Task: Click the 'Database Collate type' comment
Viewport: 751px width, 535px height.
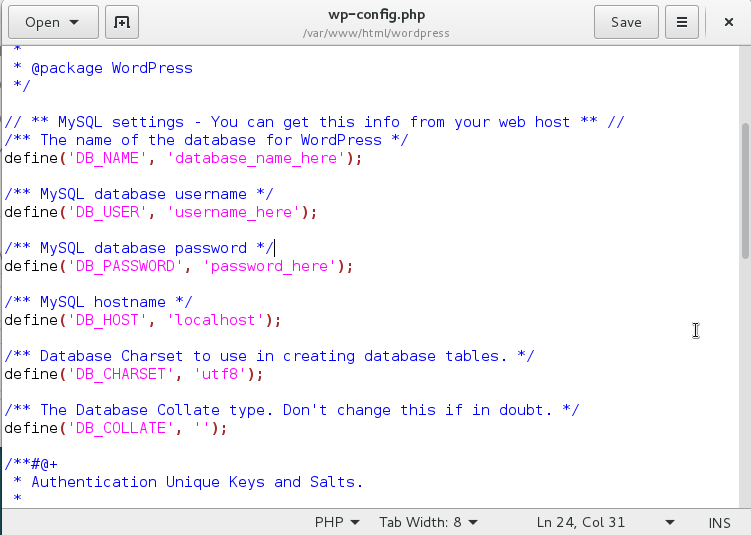Action: (292, 410)
